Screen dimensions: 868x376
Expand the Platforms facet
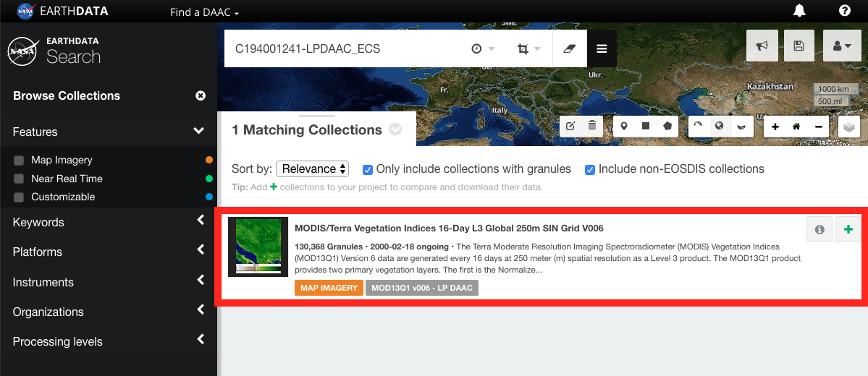pos(109,252)
